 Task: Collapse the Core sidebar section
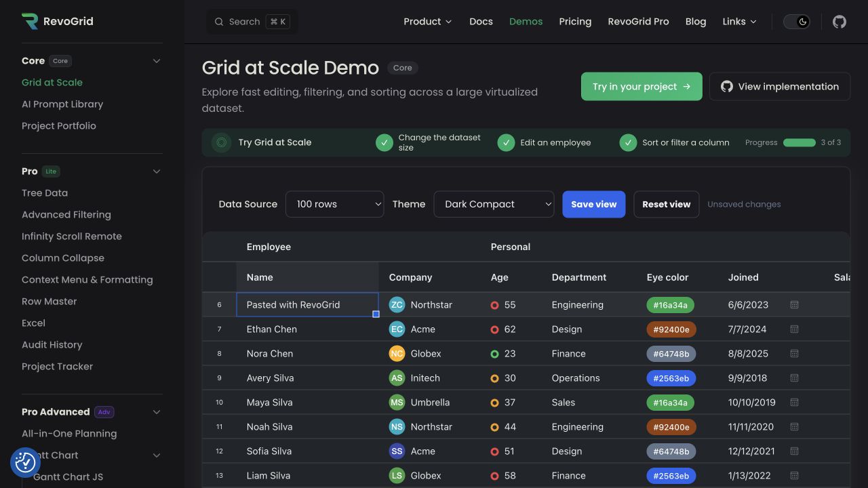[157, 61]
